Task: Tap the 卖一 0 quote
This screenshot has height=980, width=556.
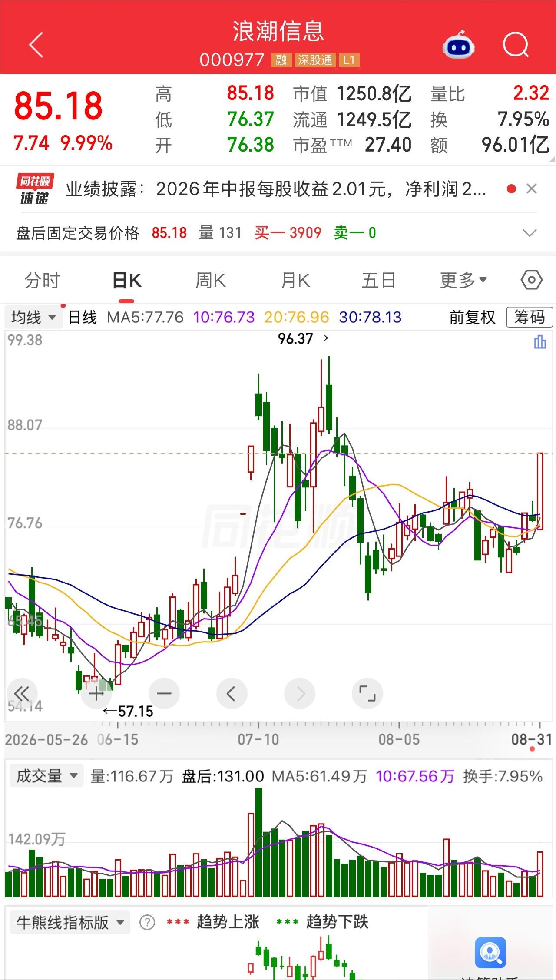Action: coord(355,233)
